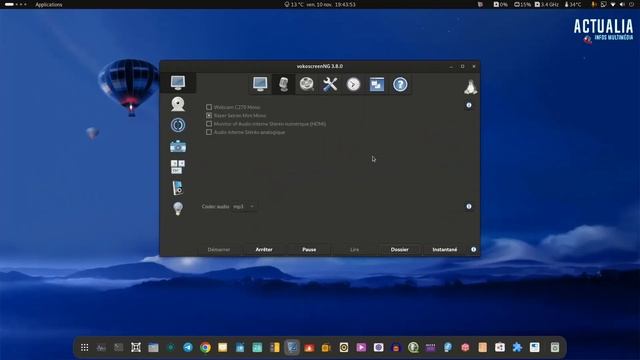Open the purple video player app in dock
Image resolution: width=640 pixels, height=360 pixels.
point(361,347)
